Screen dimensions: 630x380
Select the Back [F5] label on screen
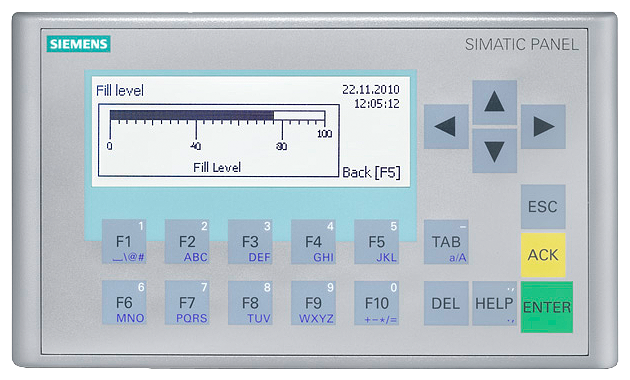tap(371, 172)
